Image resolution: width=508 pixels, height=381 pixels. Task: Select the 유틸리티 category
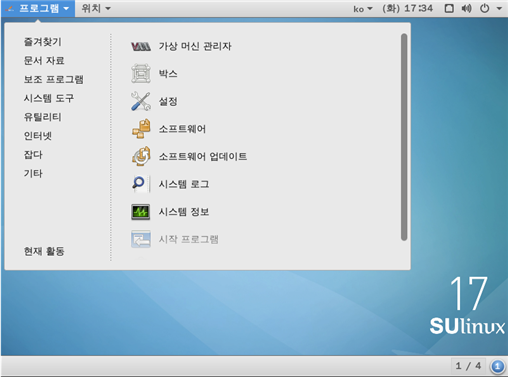[x=42, y=117]
